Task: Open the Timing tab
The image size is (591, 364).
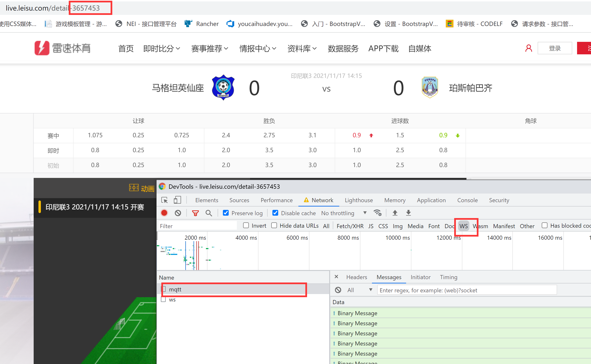Action: [x=448, y=277]
